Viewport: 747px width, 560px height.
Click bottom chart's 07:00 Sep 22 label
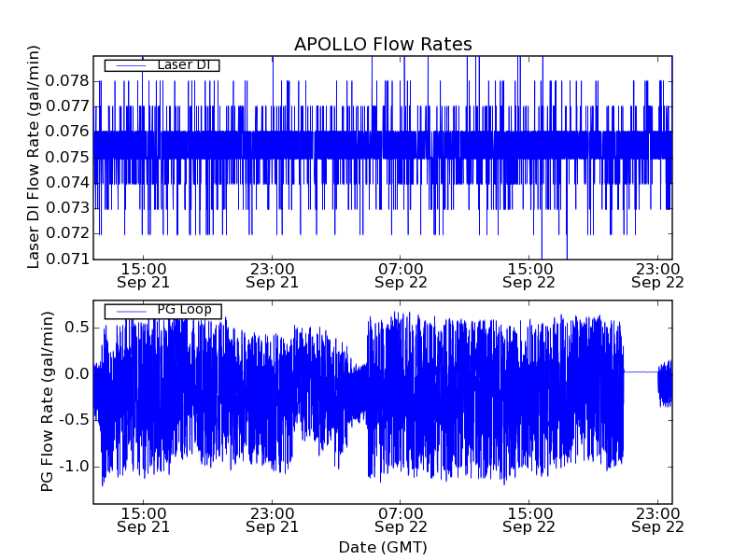[401, 521]
